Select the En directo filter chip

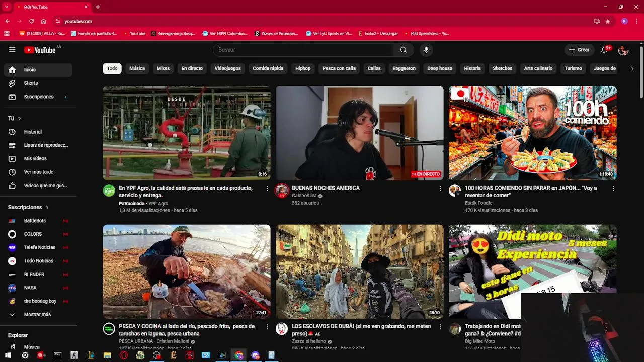192,68
